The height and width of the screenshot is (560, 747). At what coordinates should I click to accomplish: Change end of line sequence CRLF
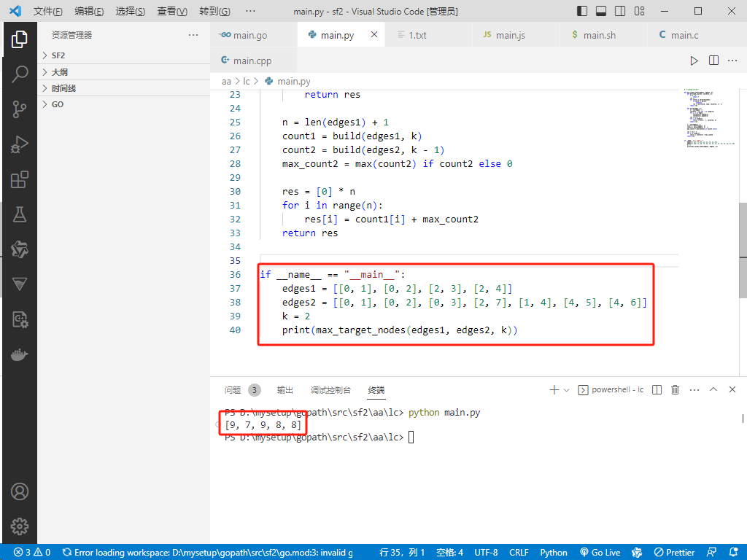coord(519,553)
